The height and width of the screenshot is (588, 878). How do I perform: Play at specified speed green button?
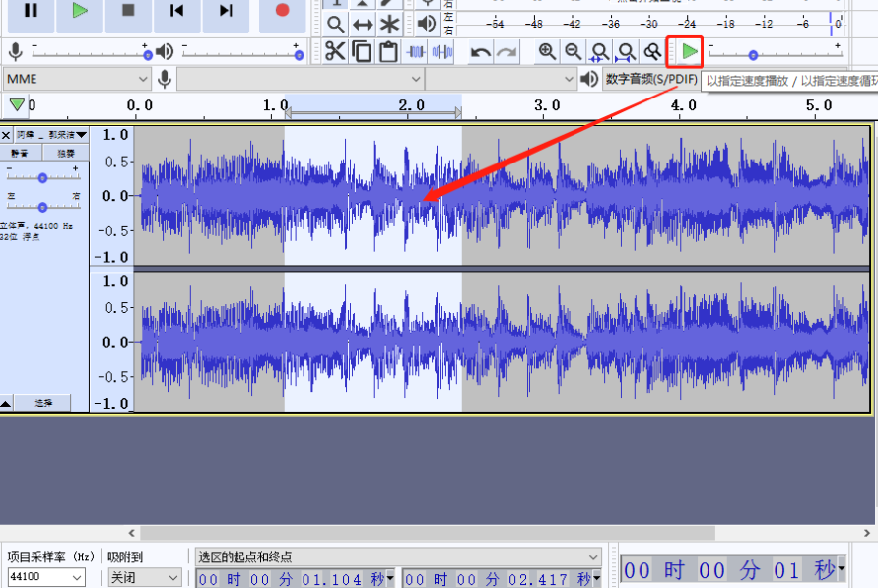(x=689, y=52)
